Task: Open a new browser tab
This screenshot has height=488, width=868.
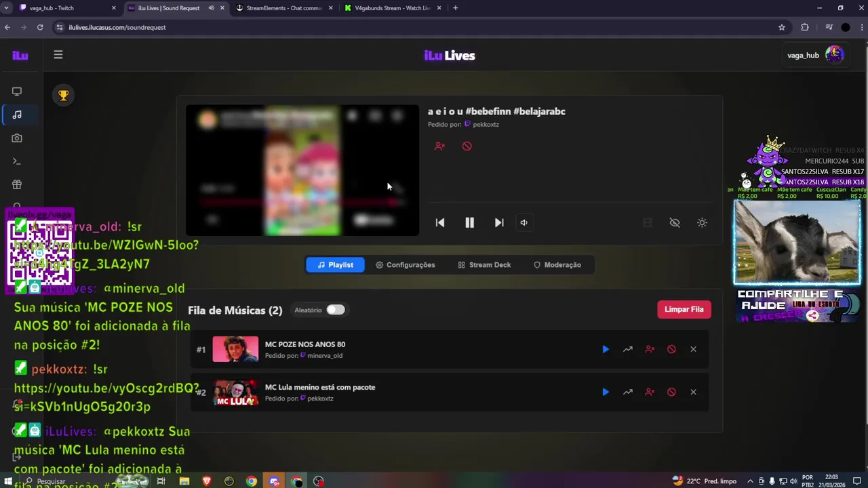Action: click(455, 8)
